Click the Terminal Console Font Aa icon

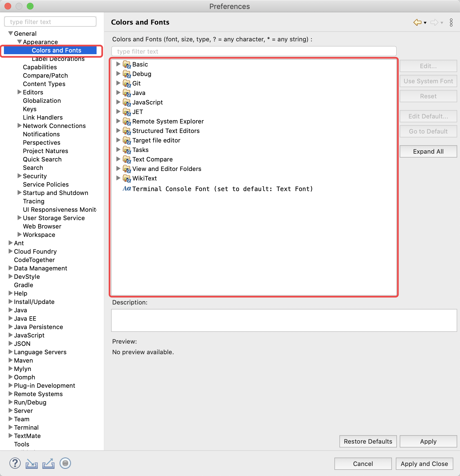pyautogui.click(x=127, y=189)
